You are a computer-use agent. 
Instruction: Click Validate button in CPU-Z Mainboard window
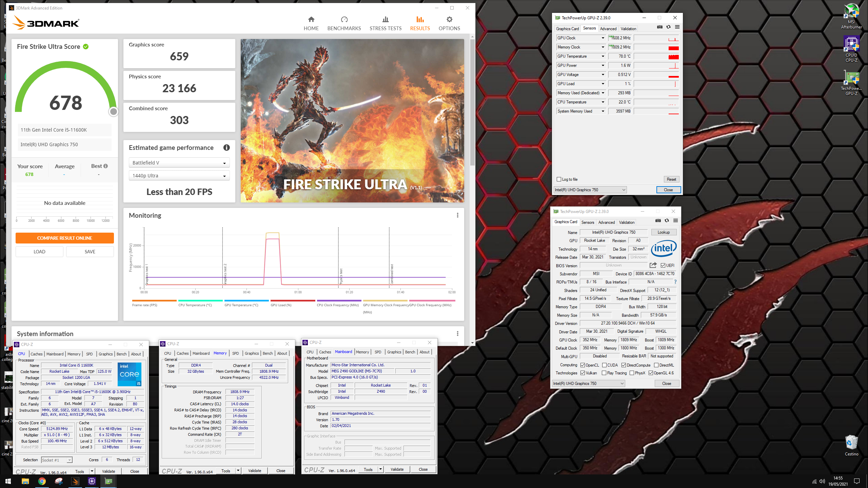click(397, 469)
